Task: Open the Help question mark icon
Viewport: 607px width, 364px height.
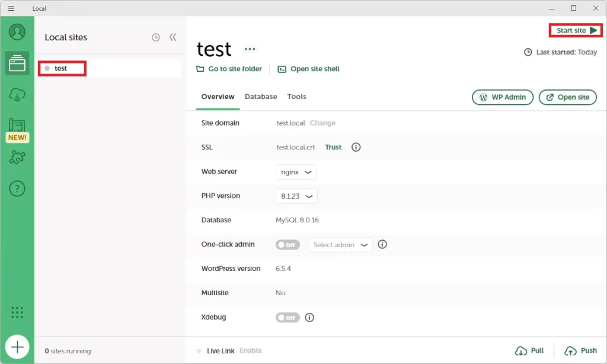Action: point(17,189)
